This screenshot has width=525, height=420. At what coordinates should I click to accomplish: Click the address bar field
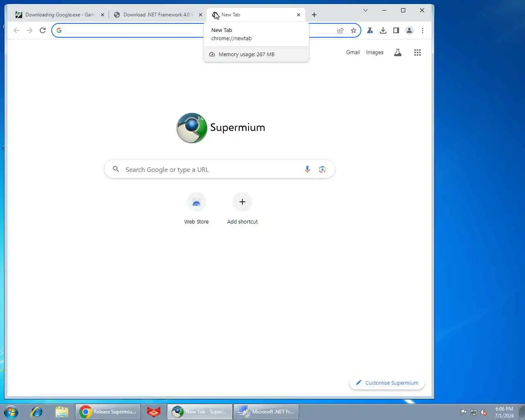206,30
